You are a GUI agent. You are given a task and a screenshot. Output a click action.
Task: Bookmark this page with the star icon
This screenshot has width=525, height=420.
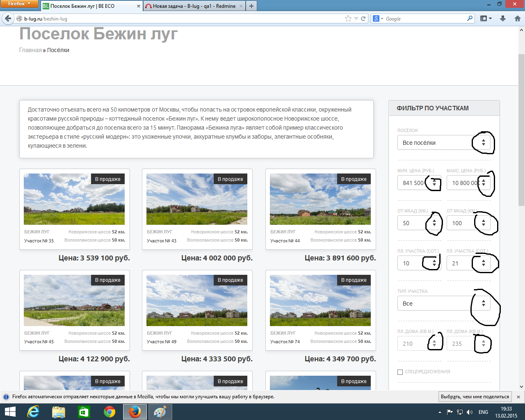pos(348,18)
